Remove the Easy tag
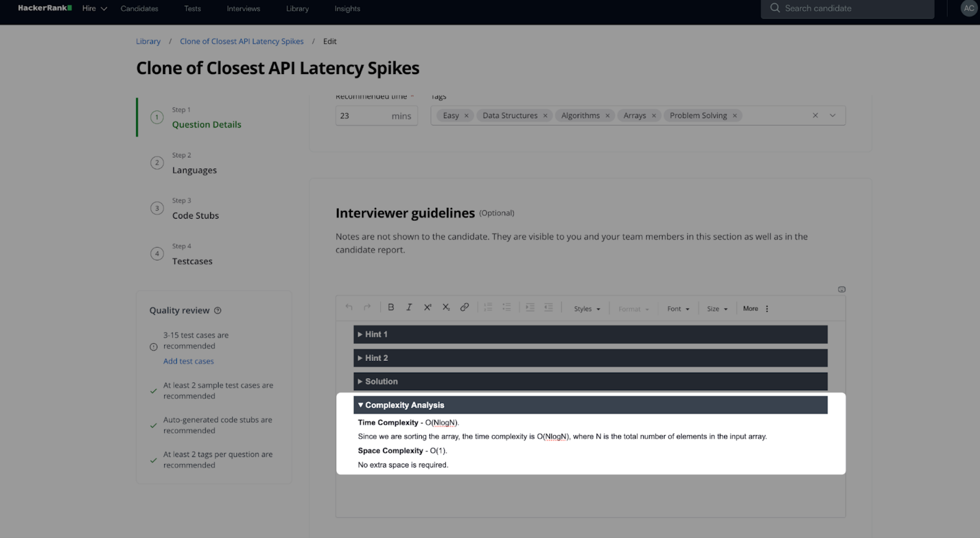The height and width of the screenshot is (538, 980). (x=466, y=116)
